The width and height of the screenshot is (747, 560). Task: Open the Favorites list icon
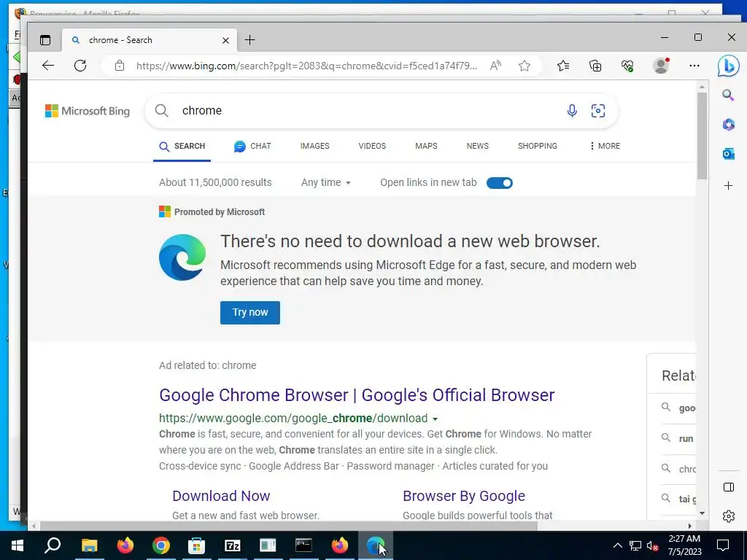[x=563, y=66]
